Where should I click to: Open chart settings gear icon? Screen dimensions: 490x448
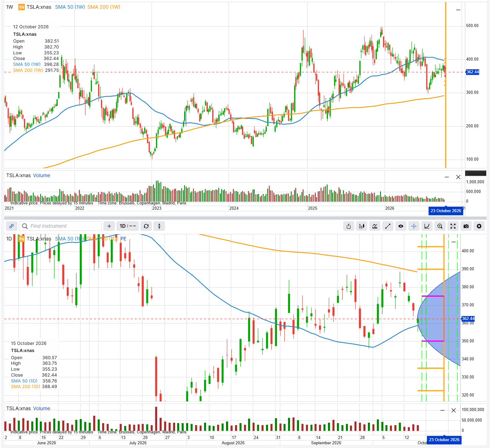pos(479,226)
